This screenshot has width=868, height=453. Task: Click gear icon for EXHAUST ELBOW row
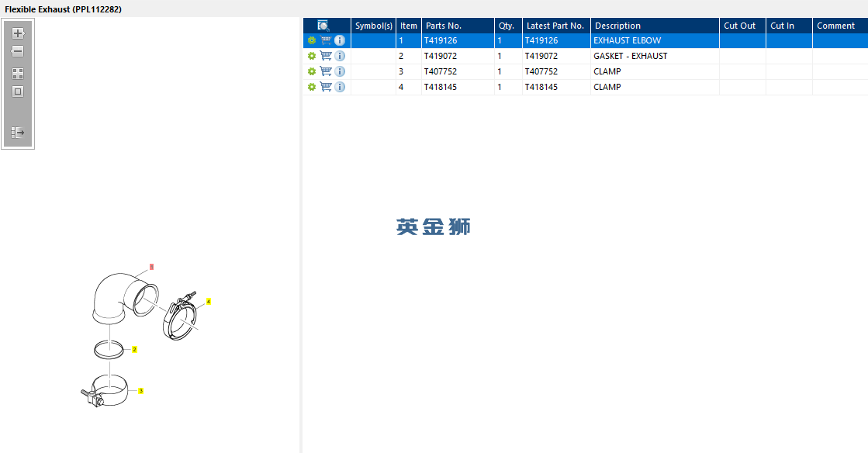coord(312,40)
